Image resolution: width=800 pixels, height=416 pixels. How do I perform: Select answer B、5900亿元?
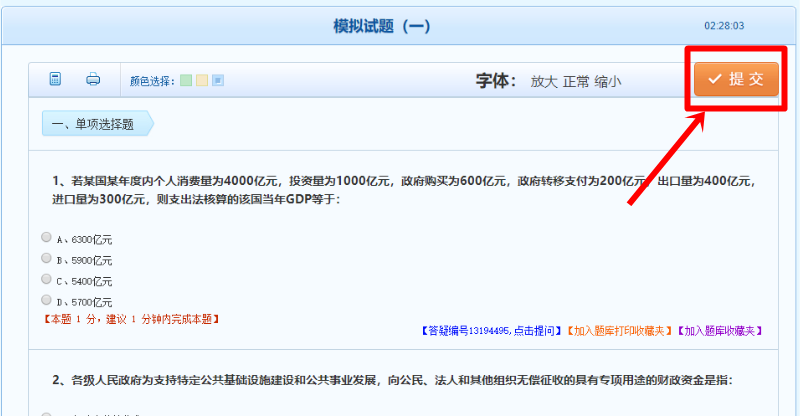46,258
